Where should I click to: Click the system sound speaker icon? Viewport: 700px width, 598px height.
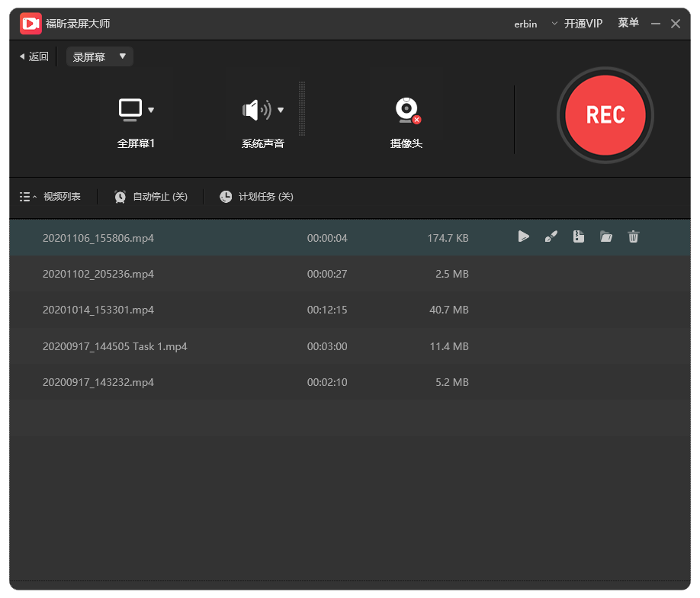click(256, 110)
